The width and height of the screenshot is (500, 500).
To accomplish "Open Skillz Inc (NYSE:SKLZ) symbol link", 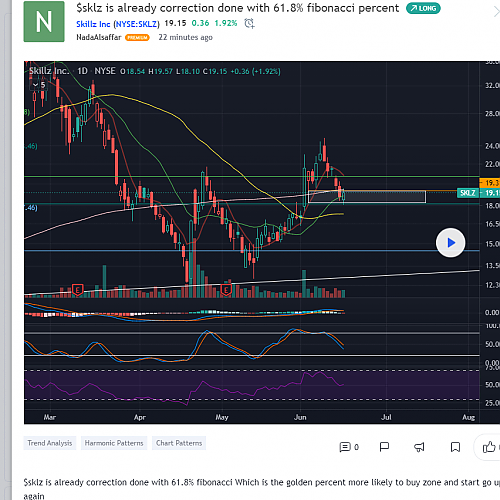I will click(118, 24).
